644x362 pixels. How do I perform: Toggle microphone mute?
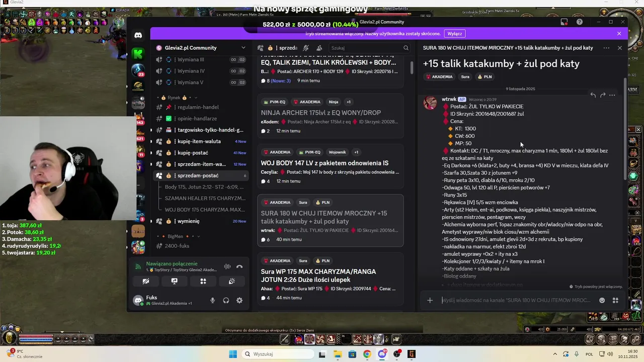212,300
